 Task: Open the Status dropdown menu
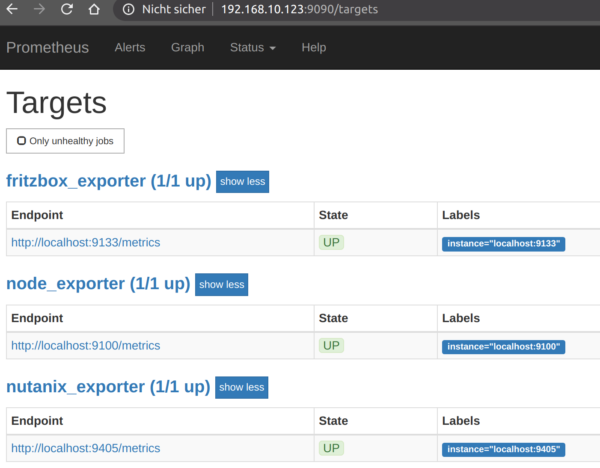[253, 47]
